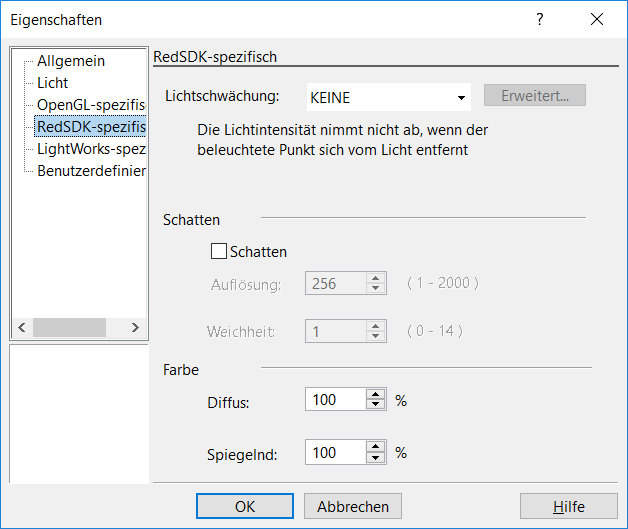Increase Auflösung with up arrow
The width and height of the screenshot is (628, 529).
[x=375, y=278]
